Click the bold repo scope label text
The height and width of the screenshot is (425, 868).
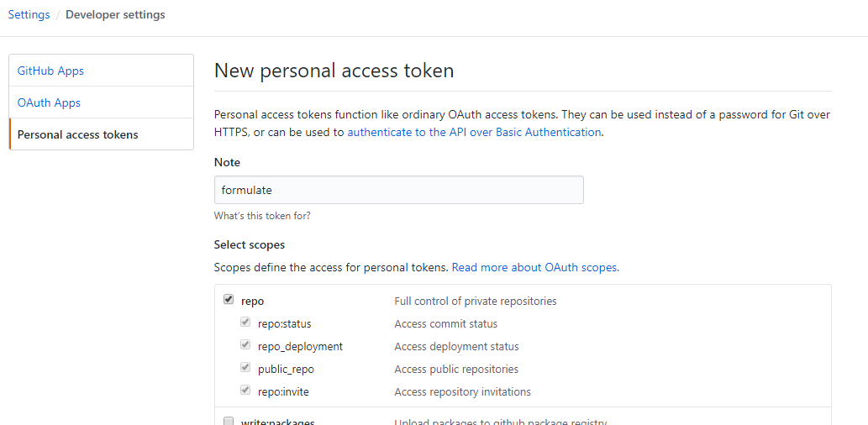(252, 302)
